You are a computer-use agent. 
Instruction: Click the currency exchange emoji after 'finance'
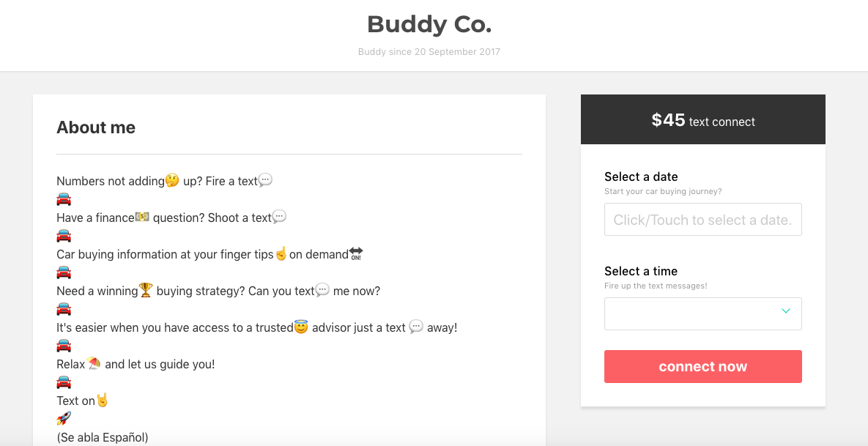[x=141, y=216]
